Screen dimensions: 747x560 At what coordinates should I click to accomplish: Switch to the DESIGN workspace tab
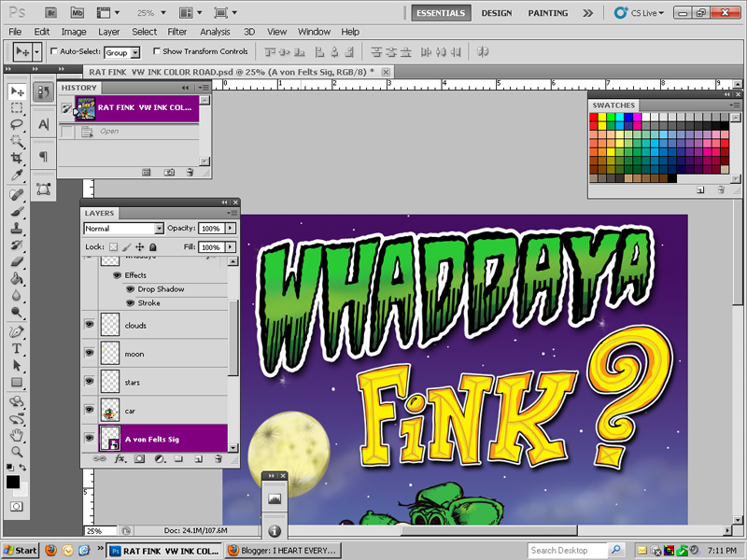[497, 12]
